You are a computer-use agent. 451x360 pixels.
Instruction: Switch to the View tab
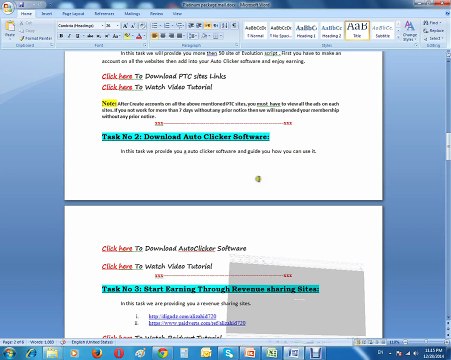coord(177,14)
